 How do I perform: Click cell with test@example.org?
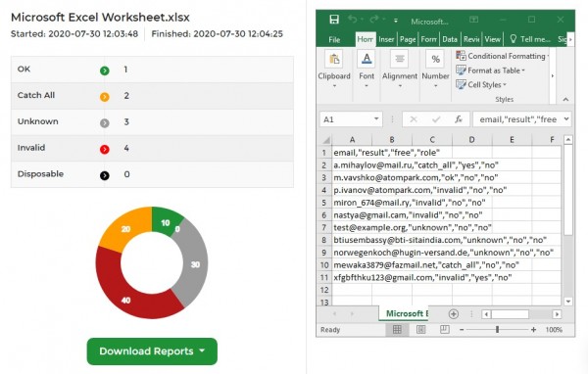click(x=413, y=227)
